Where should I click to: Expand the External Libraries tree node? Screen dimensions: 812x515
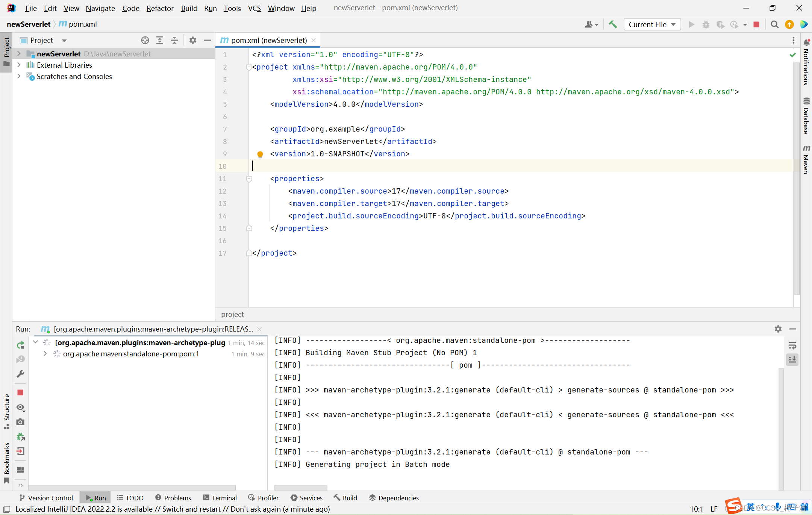tap(19, 65)
